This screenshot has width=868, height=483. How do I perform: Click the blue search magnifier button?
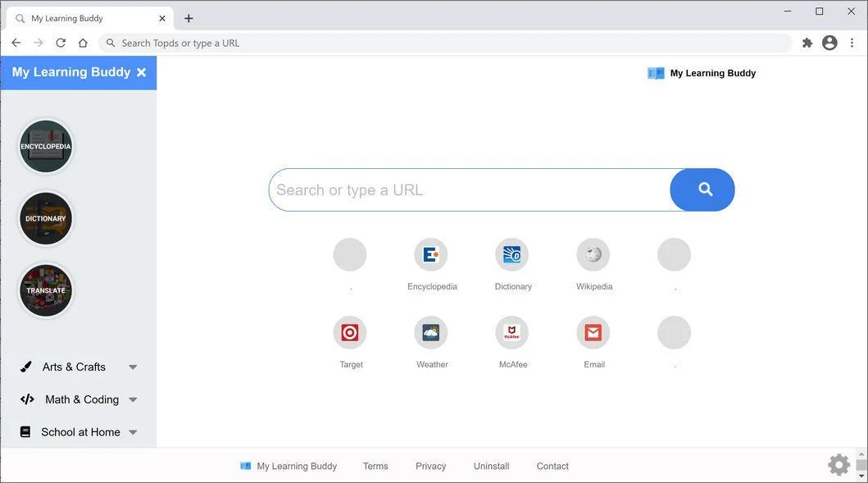click(x=702, y=190)
